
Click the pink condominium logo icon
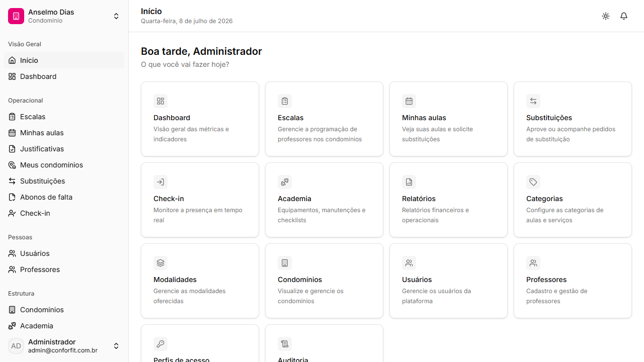[x=16, y=16]
